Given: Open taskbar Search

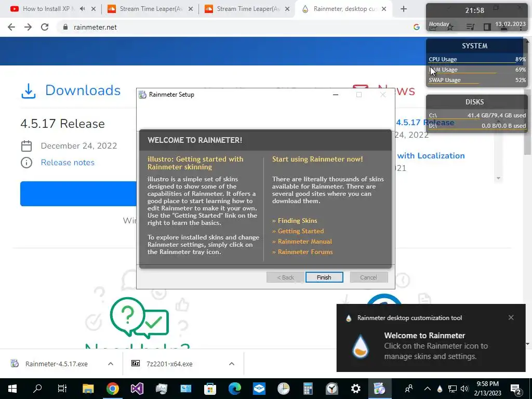Looking at the screenshot, I should click(x=37, y=389).
